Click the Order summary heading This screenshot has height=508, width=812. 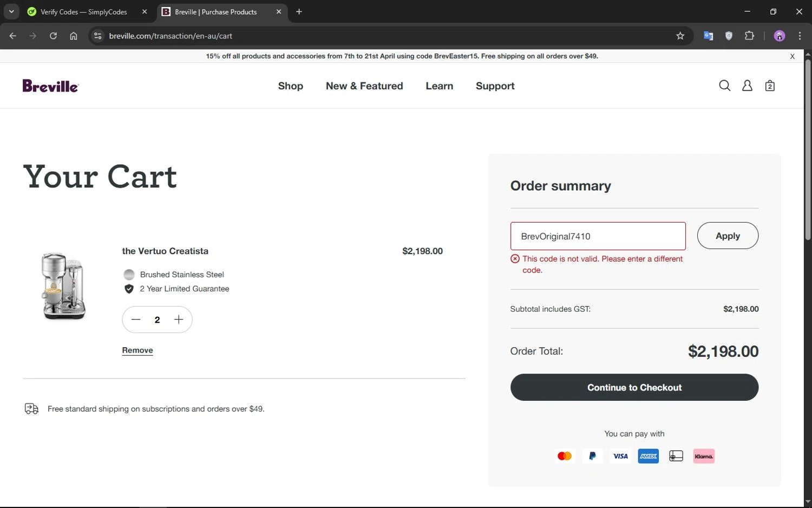pyautogui.click(x=560, y=186)
